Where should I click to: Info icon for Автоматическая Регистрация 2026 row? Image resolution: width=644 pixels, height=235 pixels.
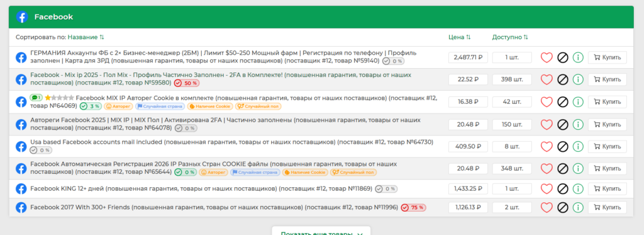click(578, 168)
